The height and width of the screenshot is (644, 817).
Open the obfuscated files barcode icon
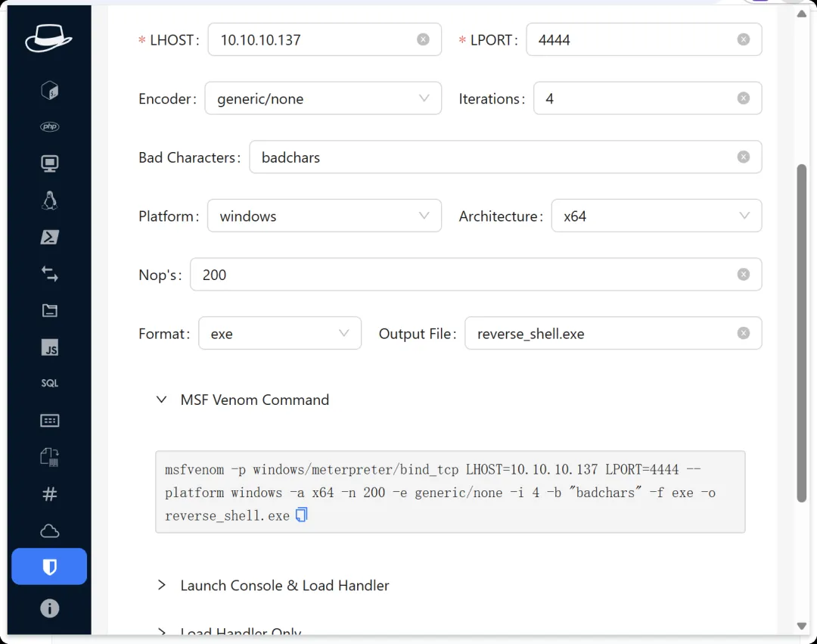(x=49, y=457)
